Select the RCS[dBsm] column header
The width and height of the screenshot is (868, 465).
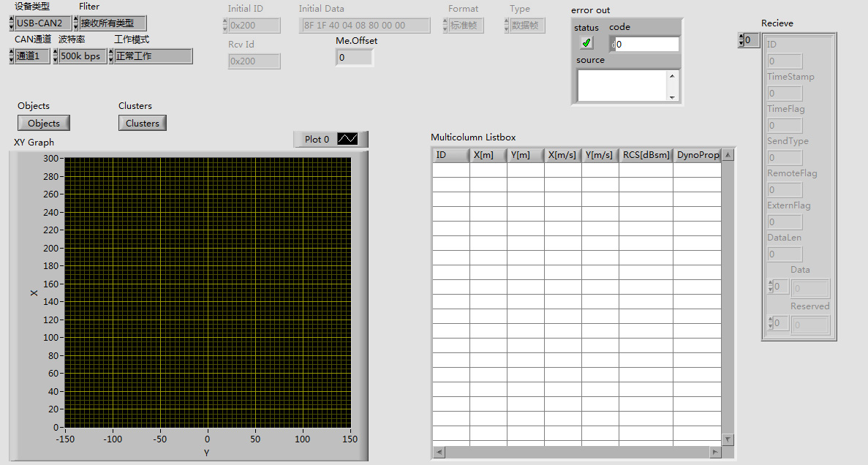tap(645, 155)
